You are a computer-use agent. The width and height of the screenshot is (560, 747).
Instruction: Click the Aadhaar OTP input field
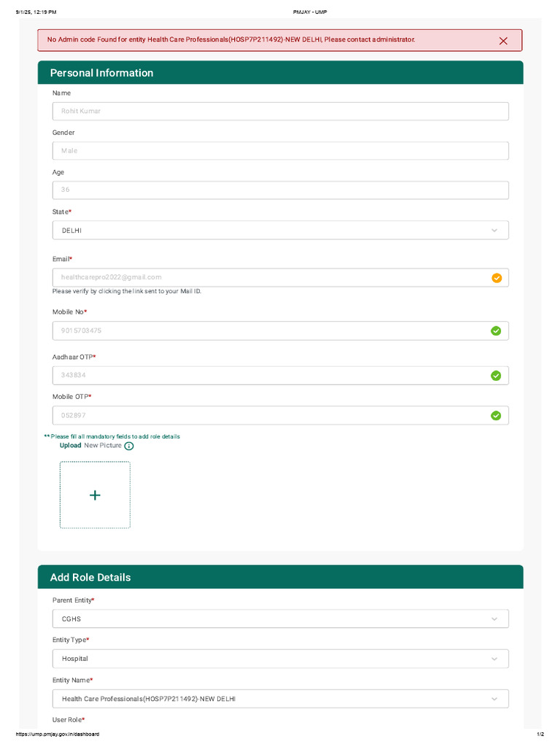click(281, 376)
